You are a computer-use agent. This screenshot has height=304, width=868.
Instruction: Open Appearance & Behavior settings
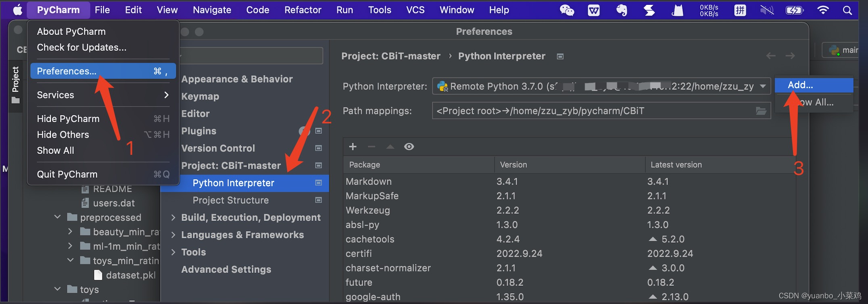click(237, 79)
